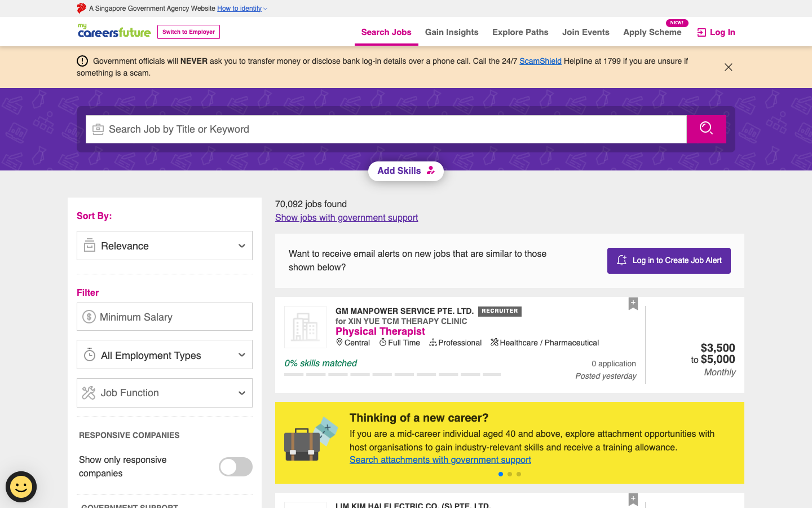Click the $3,500 to $5,000 salary
This screenshot has width=812, height=508.
(x=713, y=353)
